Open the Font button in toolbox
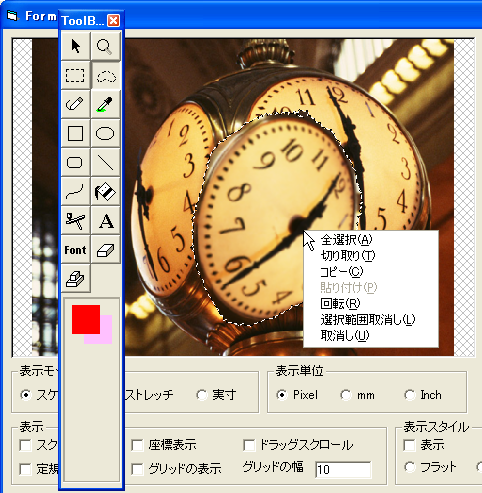Screen dimensions: 482x493 76,250
